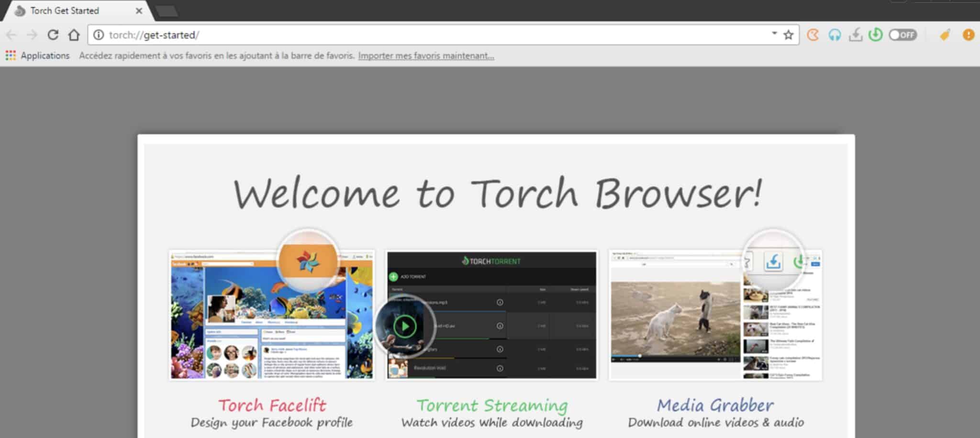Open the Torch Games orange icon
The image size is (980, 438).
(x=813, y=35)
